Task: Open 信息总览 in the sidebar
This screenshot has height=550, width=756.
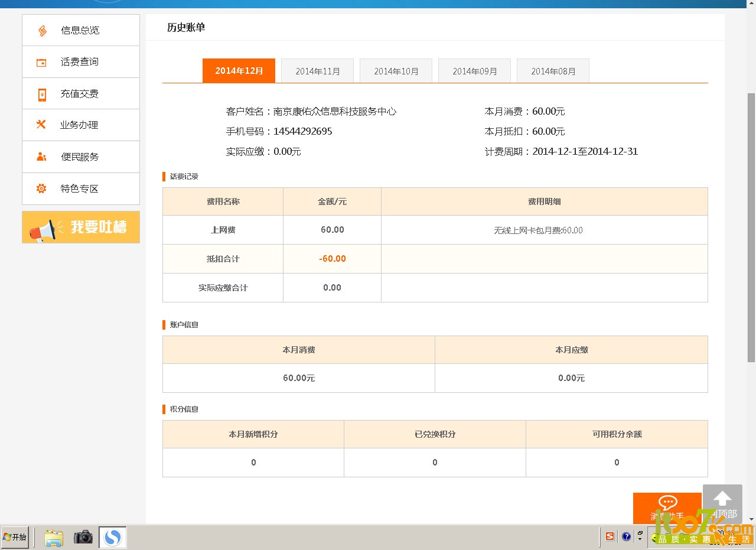Action: 80,30
